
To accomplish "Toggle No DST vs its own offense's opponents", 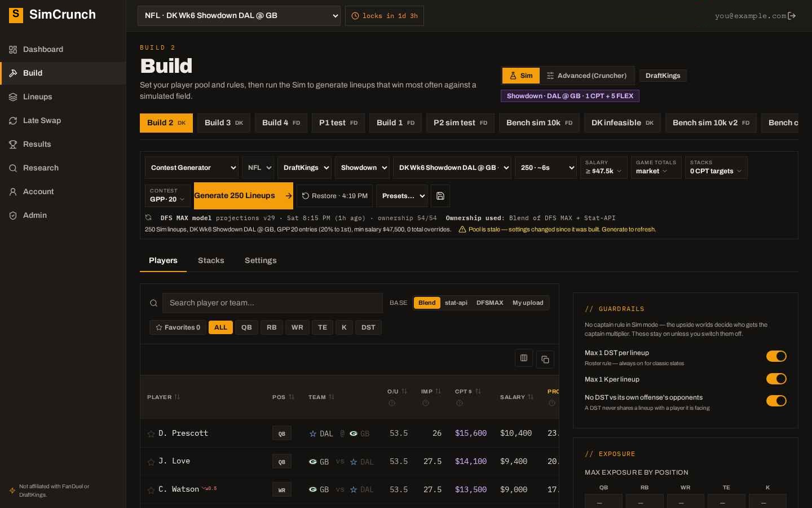I will click(x=776, y=401).
